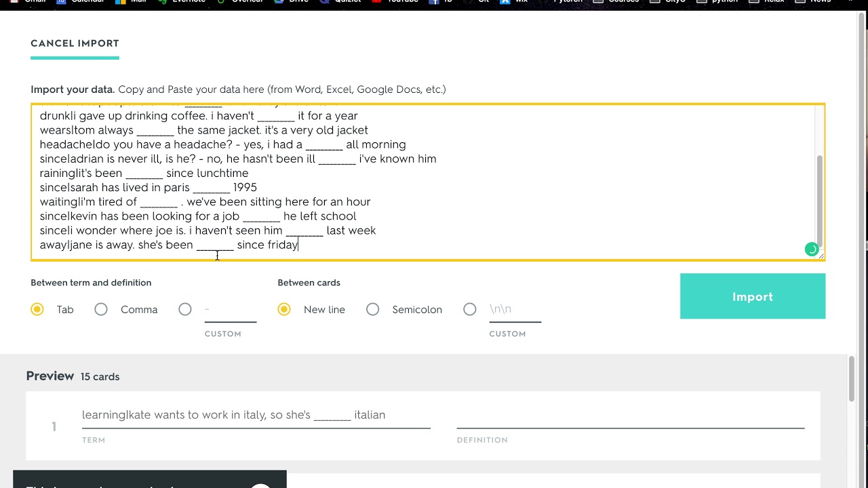Choose the custom term-definition separator radio button
Viewport: 868px width, 488px height.
[x=185, y=309]
